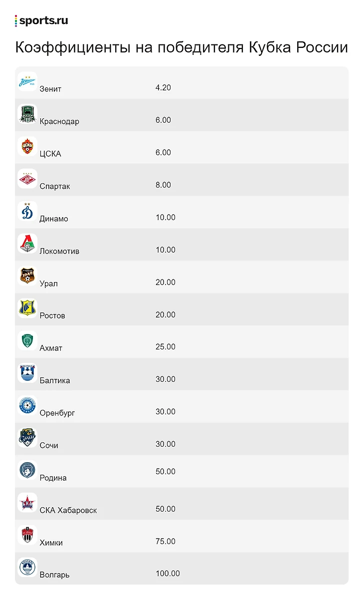Open the СКА Хабаровск team name
364x600 pixels.
(x=68, y=510)
